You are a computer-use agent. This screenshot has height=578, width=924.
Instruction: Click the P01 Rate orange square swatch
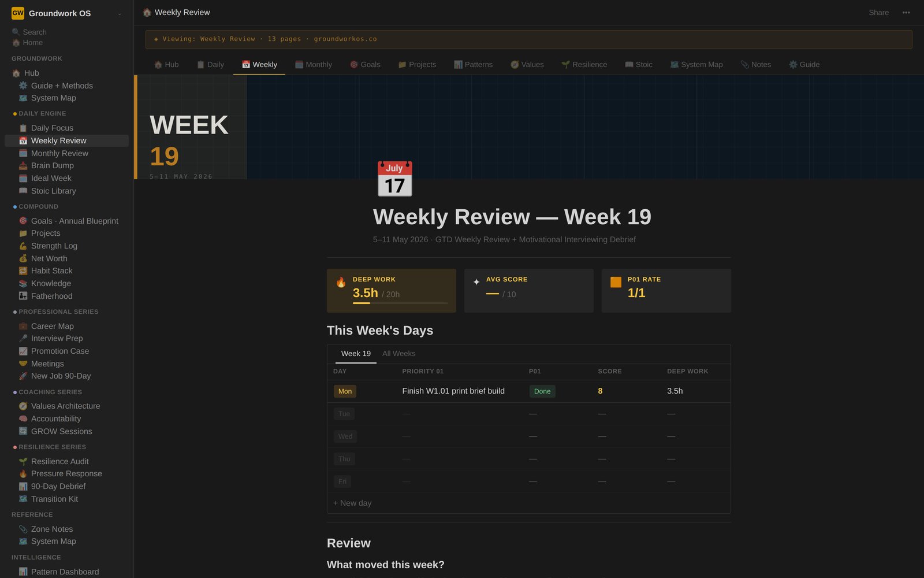[616, 282]
